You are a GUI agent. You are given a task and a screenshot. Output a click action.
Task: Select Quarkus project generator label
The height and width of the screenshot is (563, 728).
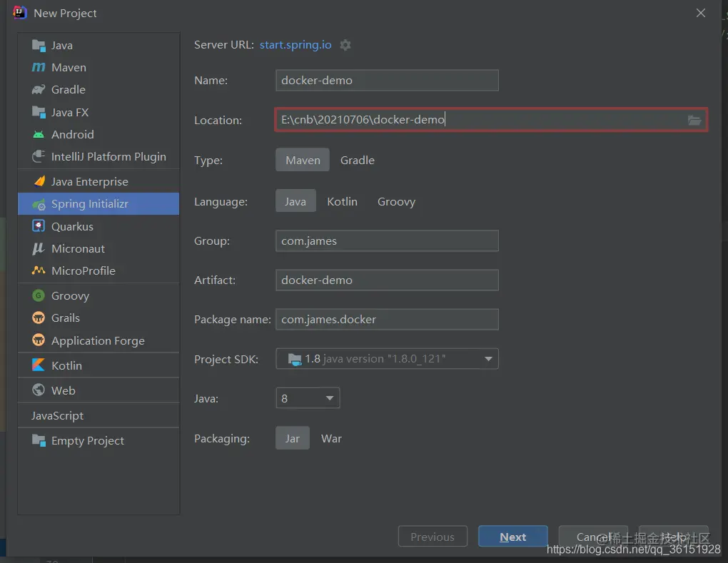coord(72,226)
